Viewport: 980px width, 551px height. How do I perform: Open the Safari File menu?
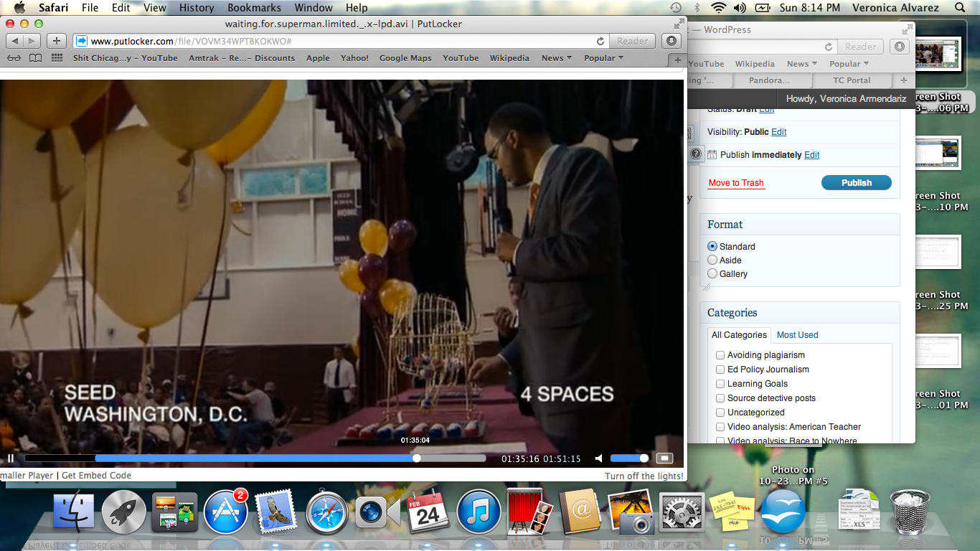tap(90, 8)
